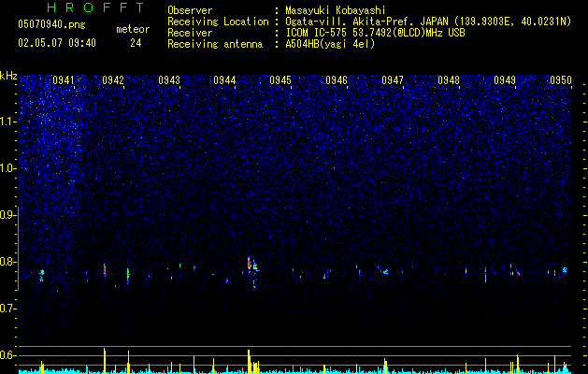The width and height of the screenshot is (588, 374).
Task: Click the 1.0 frequency axis label
Action: pos(8,168)
